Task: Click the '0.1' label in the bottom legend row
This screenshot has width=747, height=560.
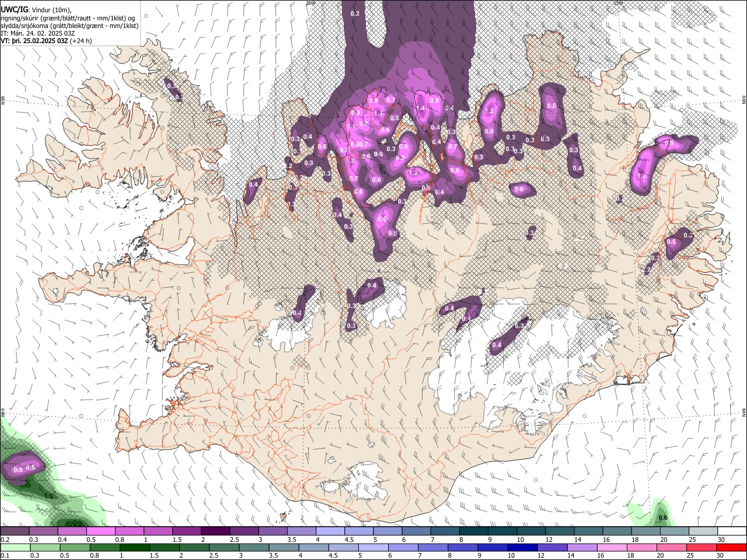Action: click(5, 555)
